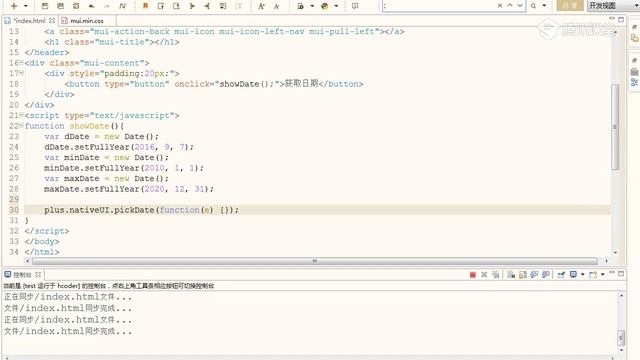Switch to the mui.min.css editor tab

pos(87,20)
